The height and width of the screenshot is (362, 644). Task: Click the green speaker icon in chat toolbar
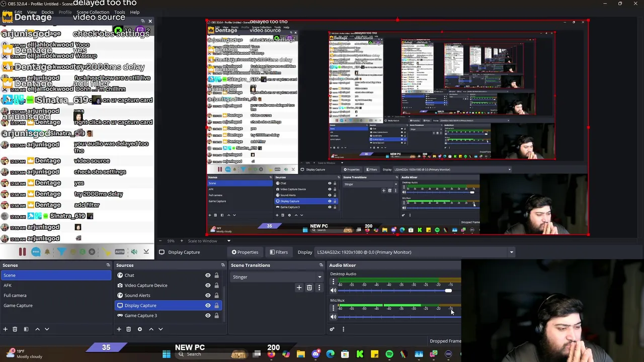pos(134,252)
